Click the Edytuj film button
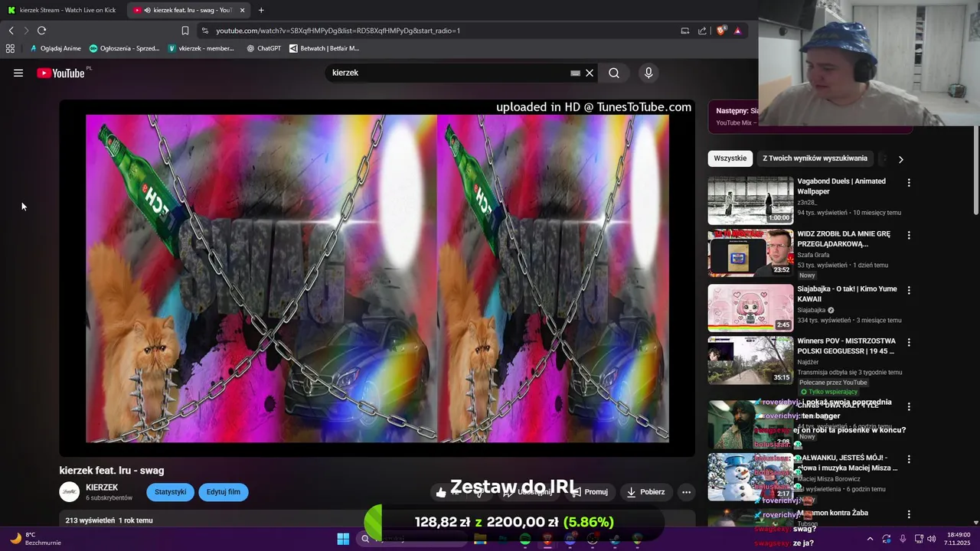Viewport: 980px width, 551px height. coord(224,492)
